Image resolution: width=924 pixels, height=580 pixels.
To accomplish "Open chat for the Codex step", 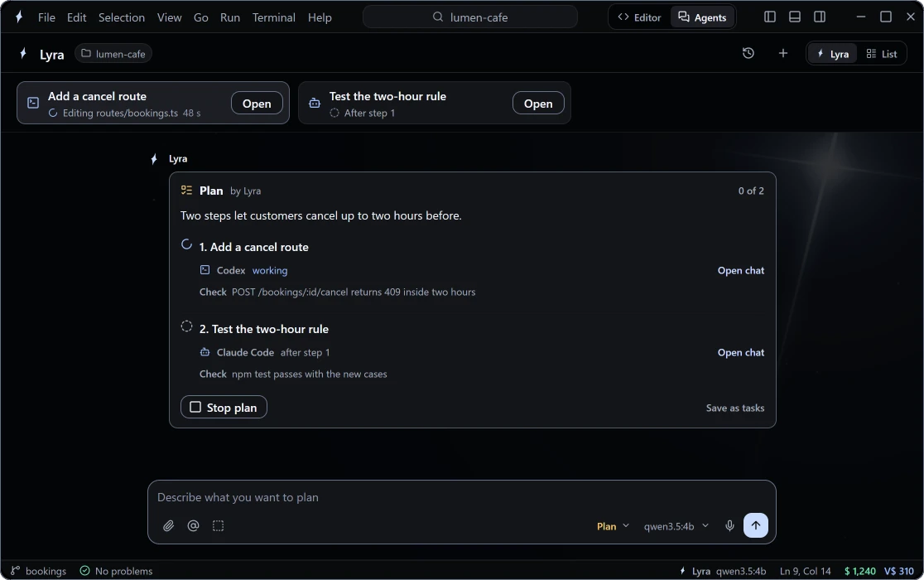I will coord(741,271).
